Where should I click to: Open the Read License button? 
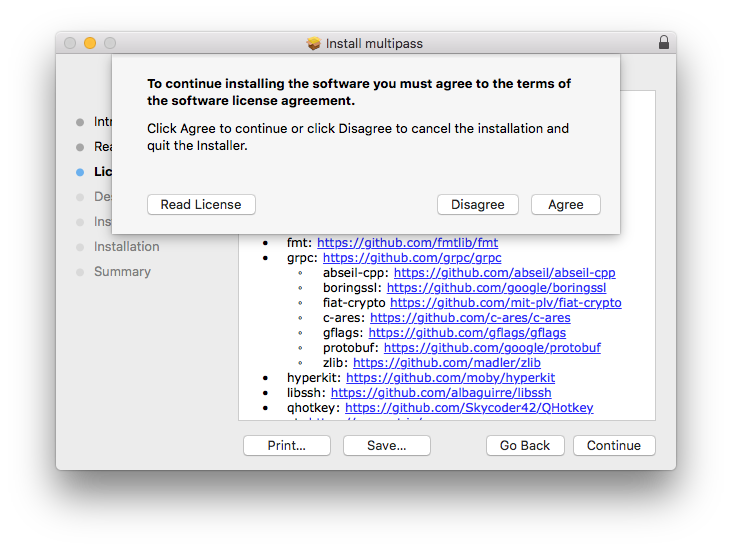point(201,204)
